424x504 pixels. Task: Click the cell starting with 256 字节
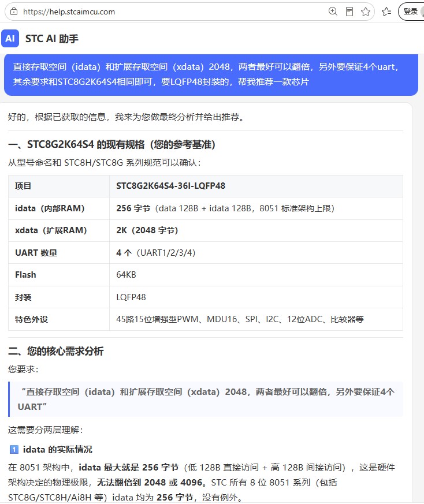coord(256,208)
